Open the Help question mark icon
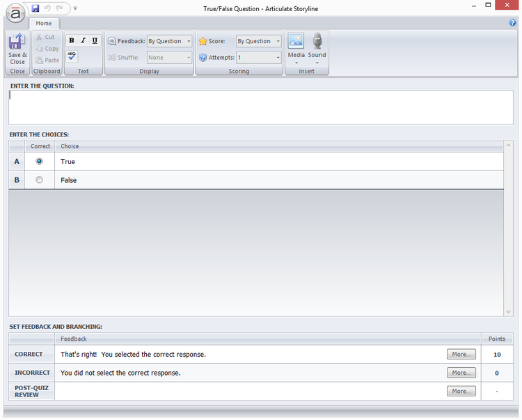Screen dimensions: 522x420 tap(513, 23)
